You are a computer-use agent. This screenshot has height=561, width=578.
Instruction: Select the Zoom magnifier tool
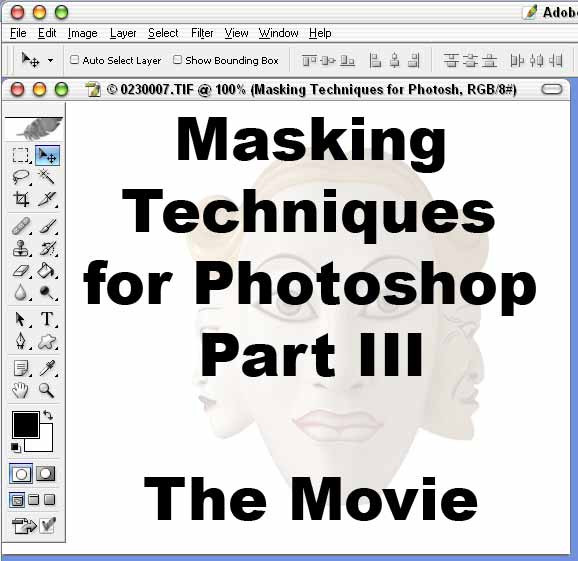(x=47, y=390)
